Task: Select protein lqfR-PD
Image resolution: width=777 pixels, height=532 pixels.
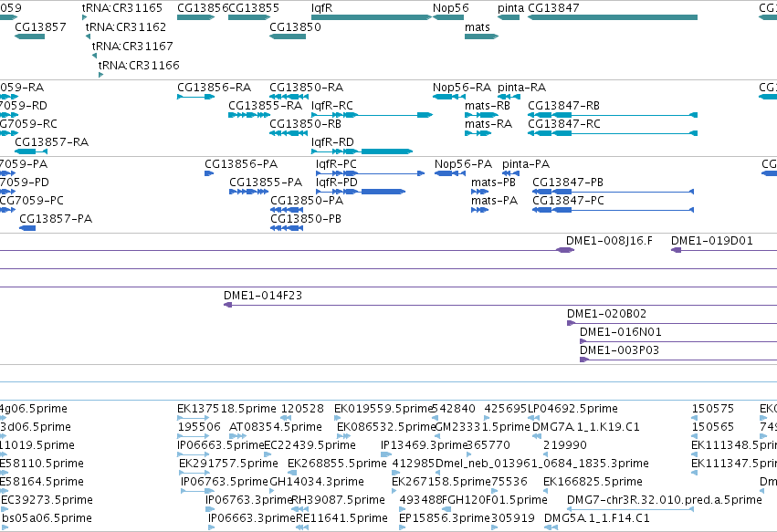Action: [361, 192]
